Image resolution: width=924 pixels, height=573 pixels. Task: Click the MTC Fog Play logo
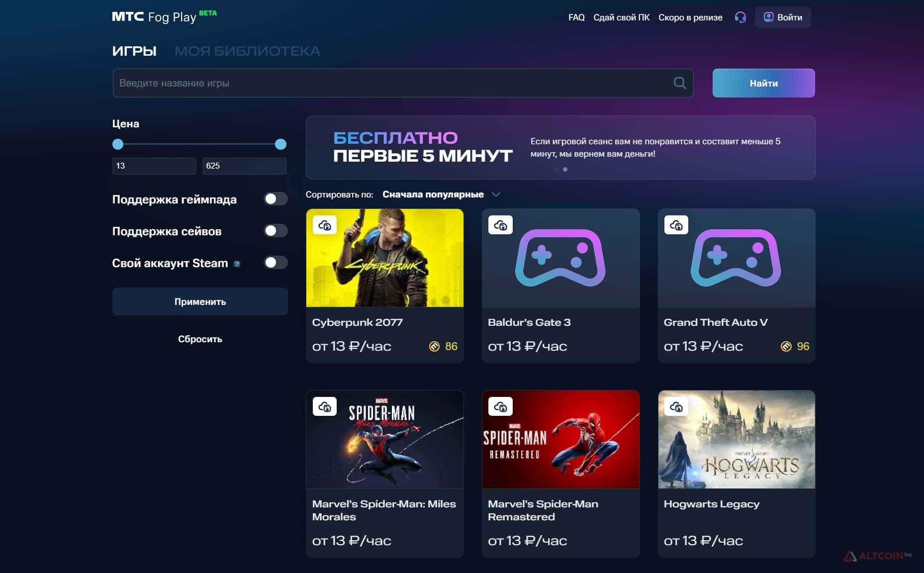pyautogui.click(x=164, y=16)
